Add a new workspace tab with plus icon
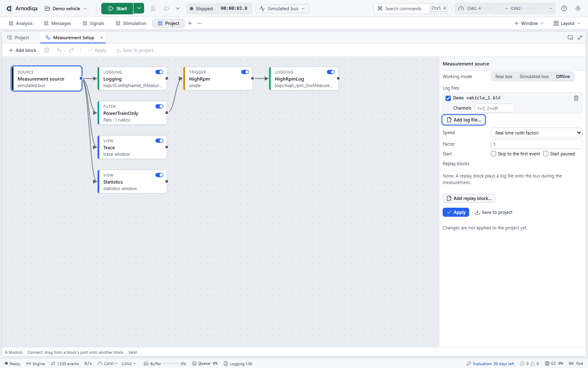Screen dimensions: 588x368 pyautogui.click(x=190, y=23)
